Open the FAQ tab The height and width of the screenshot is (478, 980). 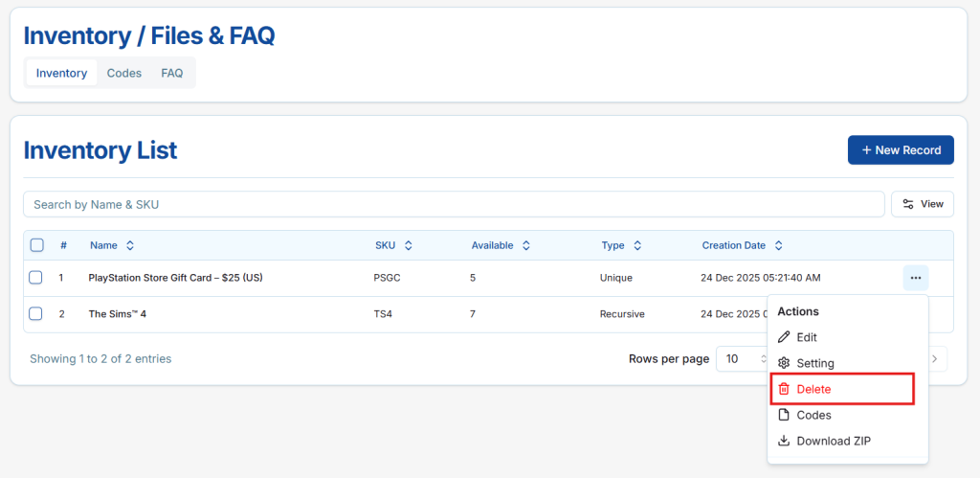click(x=172, y=73)
